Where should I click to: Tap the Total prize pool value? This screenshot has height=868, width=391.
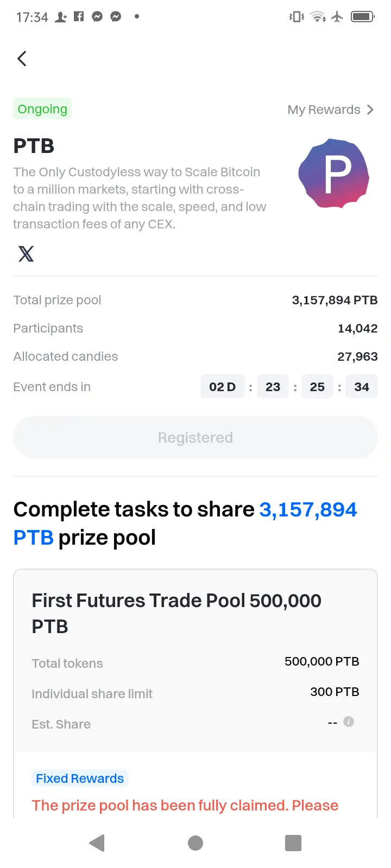coord(335,300)
